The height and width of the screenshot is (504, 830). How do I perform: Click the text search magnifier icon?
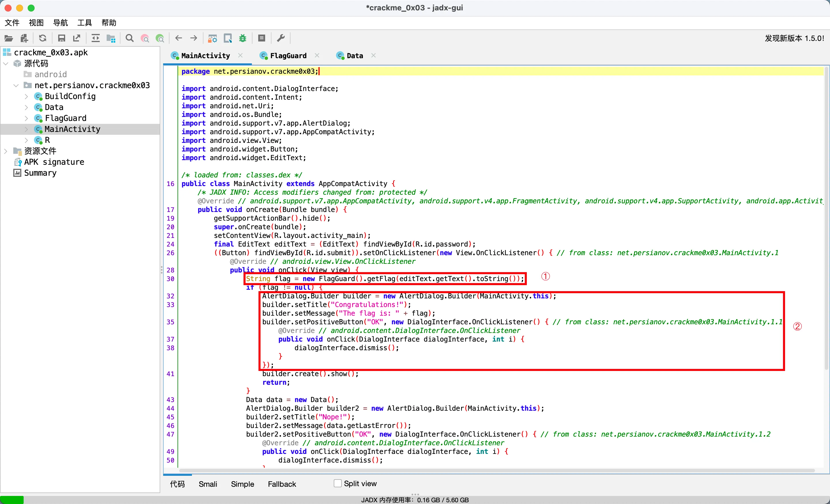click(x=129, y=38)
